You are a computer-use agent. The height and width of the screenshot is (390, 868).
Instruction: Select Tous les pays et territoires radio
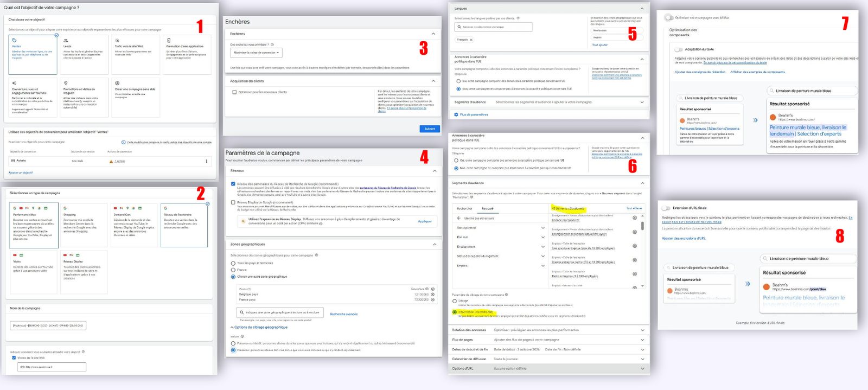click(x=233, y=263)
